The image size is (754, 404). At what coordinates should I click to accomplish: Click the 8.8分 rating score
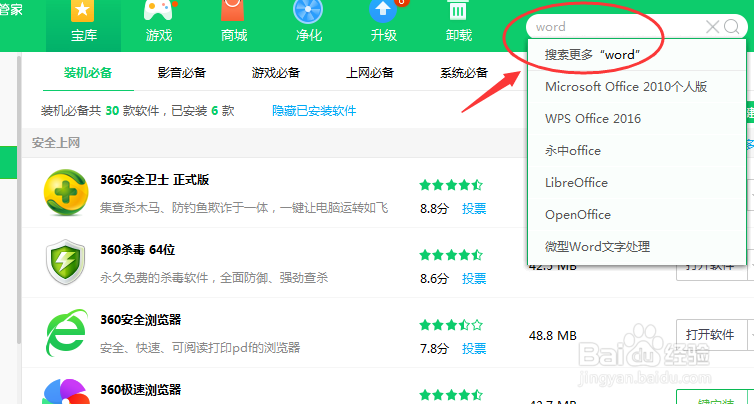[x=434, y=209]
